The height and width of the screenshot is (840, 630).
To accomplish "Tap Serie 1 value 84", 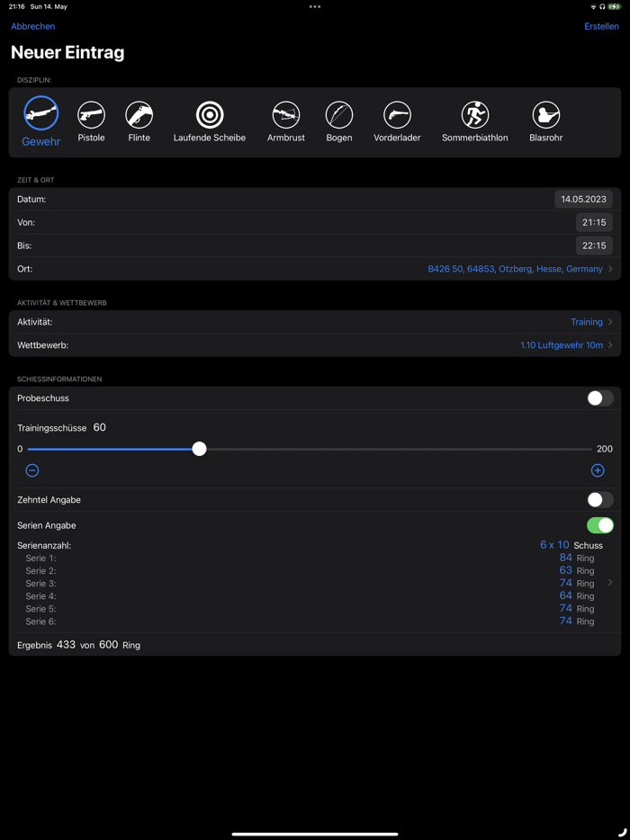I will (566, 558).
